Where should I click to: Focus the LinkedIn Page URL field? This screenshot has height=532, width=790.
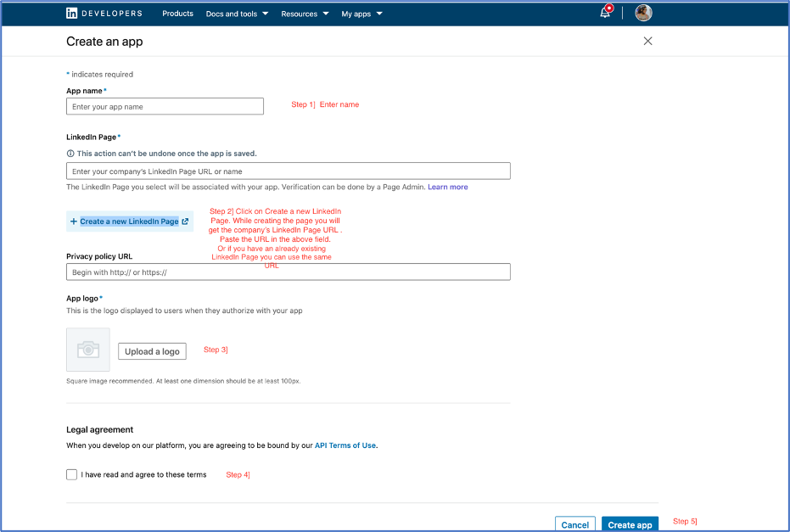pos(289,171)
